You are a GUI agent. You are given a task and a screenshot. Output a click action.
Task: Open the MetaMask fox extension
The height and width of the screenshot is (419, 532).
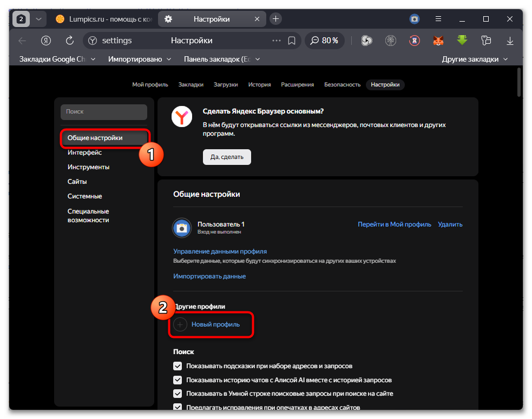click(438, 41)
